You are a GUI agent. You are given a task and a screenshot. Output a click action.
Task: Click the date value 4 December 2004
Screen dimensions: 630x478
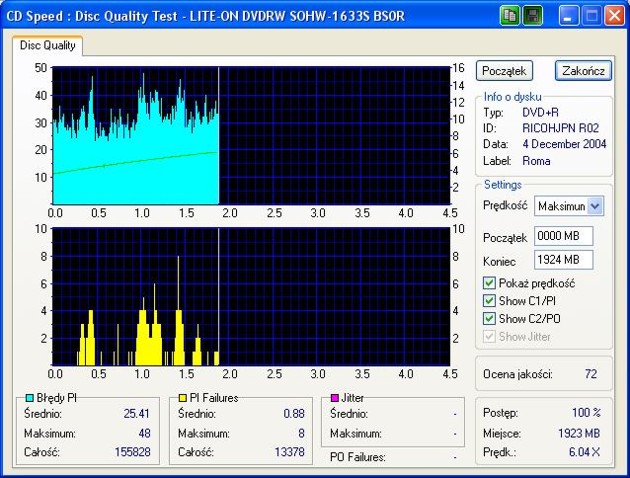pos(564,144)
